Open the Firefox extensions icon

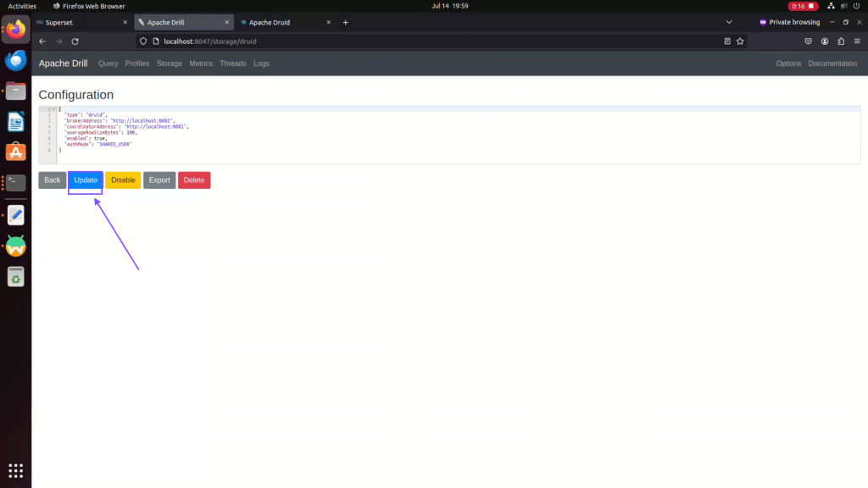tap(841, 41)
